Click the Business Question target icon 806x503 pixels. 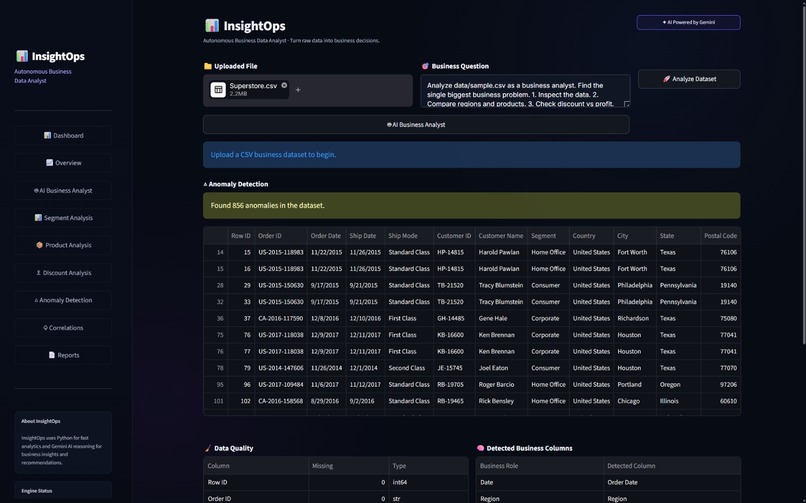(x=425, y=66)
